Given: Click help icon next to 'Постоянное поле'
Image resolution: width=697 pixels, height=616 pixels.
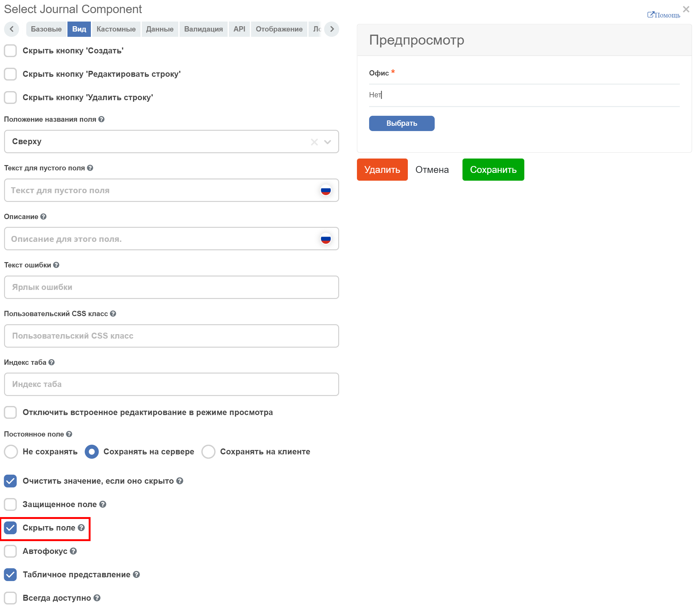Looking at the screenshot, I should (x=69, y=434).
